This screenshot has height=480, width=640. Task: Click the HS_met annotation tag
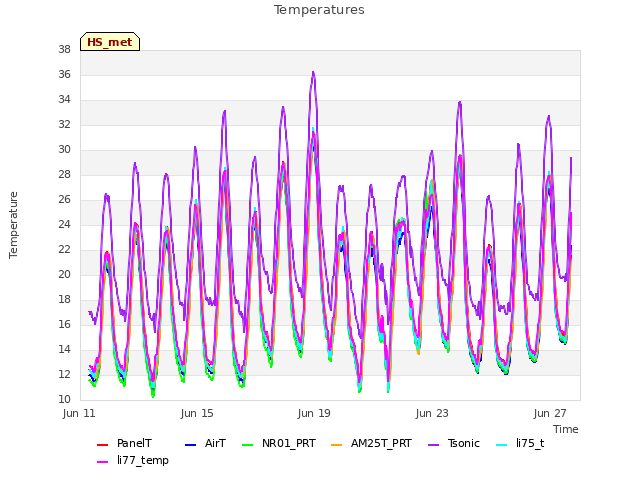pos(110,42)
